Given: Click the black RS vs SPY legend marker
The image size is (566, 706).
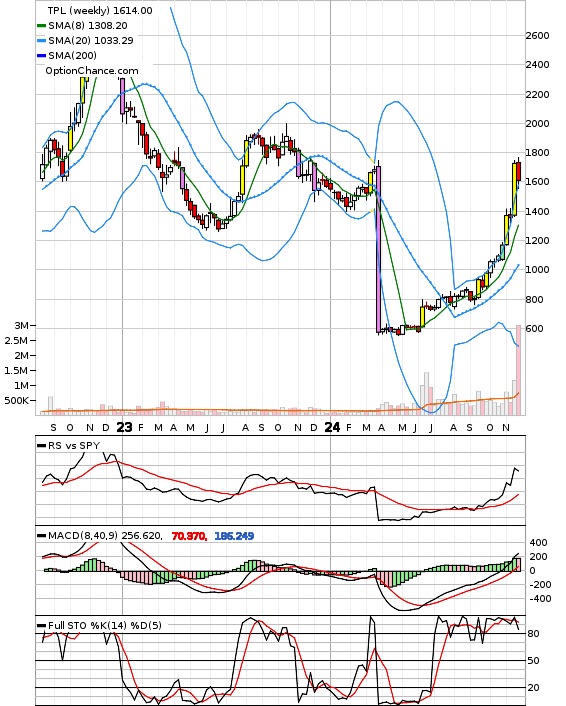Looking at the screenshot, I should [x=41, y=446].
